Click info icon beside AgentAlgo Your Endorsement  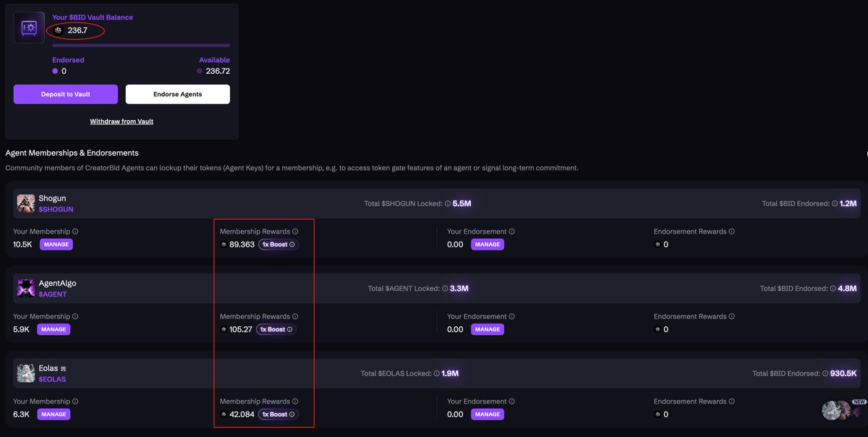coord(512,316)
